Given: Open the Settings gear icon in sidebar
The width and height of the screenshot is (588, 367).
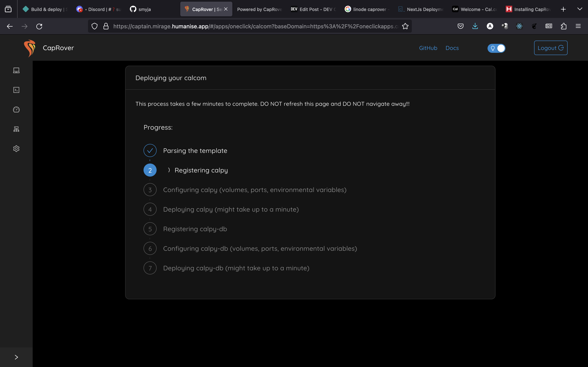Looking at the screenshot, I should click(16, 149).
